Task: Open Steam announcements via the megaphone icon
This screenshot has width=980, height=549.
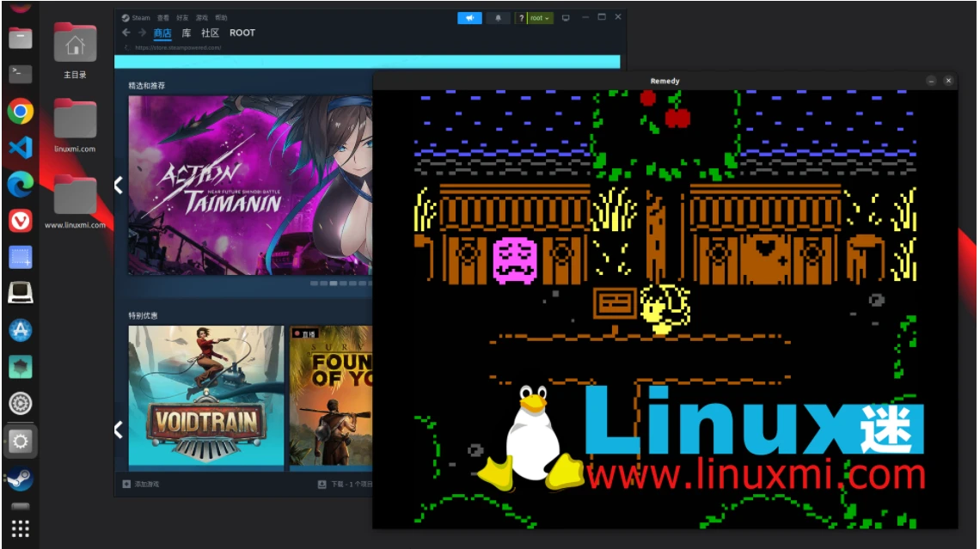Action: [471, 16]
